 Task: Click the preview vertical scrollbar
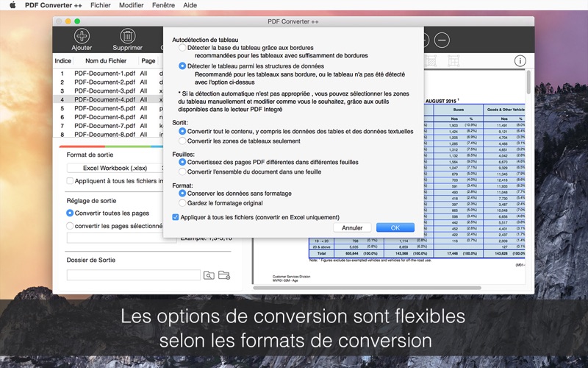point(528,82)
